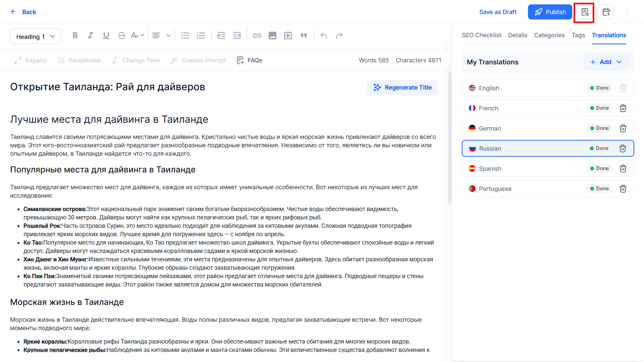Viewport: 644px width, 362px height.
Task: Delete the French translation
Action: (x=623, y=108)
